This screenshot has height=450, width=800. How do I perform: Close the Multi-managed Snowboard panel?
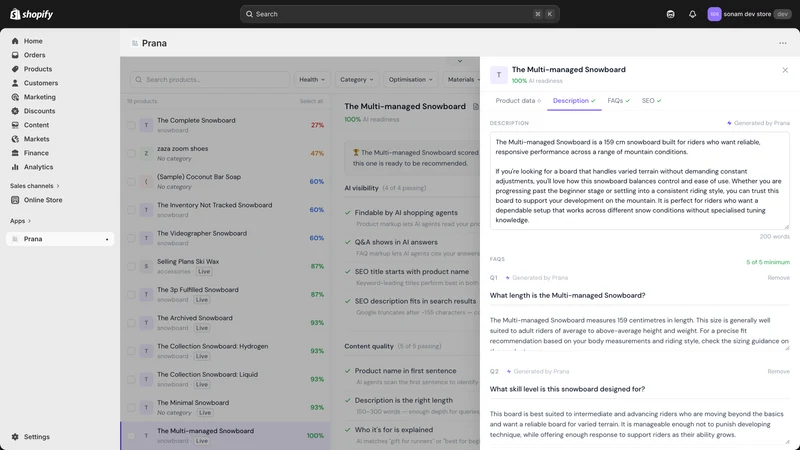coord(785,70)
